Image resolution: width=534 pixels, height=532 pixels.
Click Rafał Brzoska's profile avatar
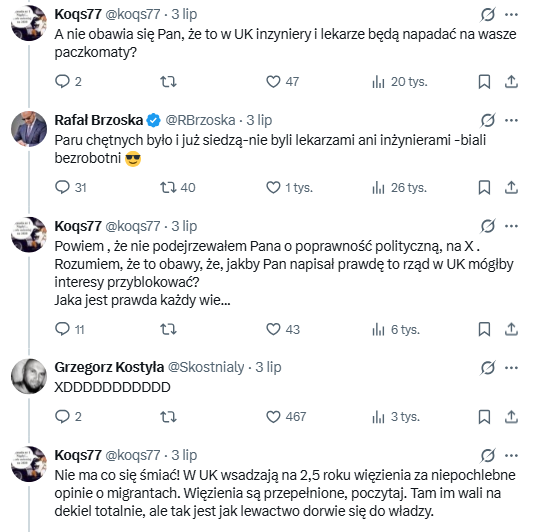29,129
